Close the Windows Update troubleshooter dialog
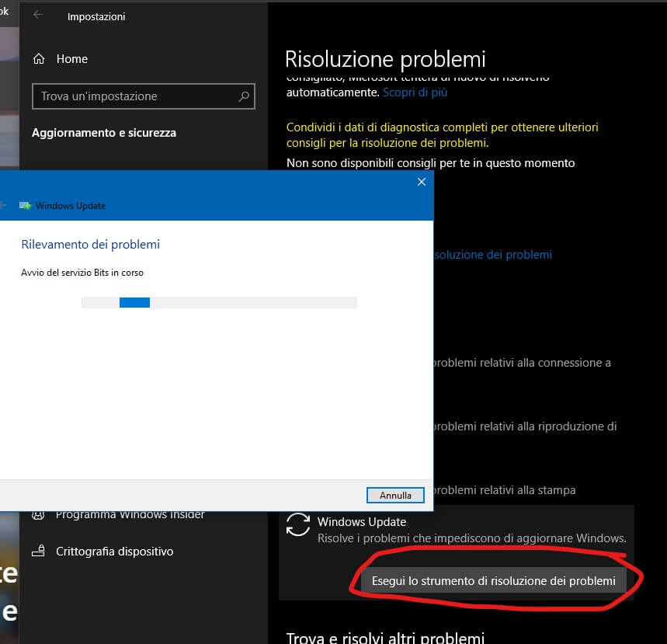 421,182
